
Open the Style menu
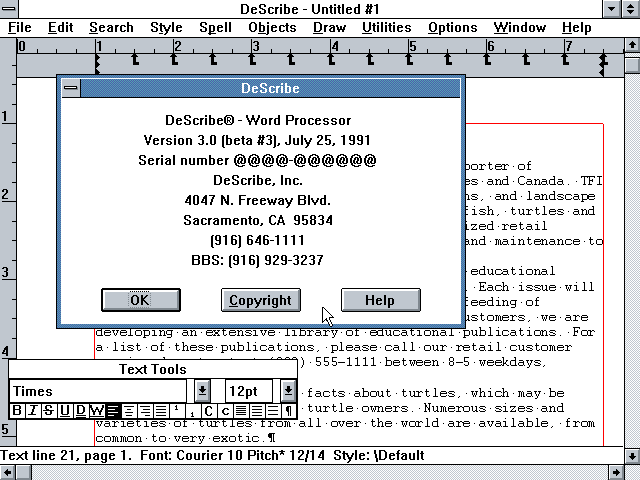[x=166, y=27]
